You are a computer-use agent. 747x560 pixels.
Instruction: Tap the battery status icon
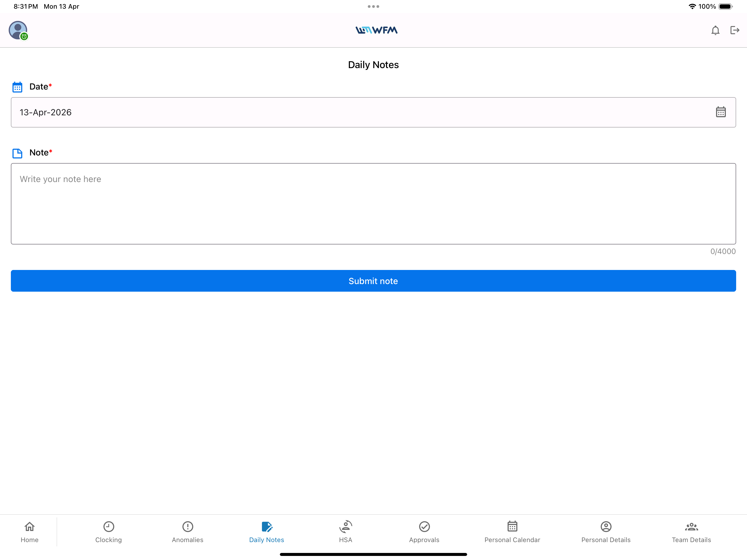click(x=725, y=7)
